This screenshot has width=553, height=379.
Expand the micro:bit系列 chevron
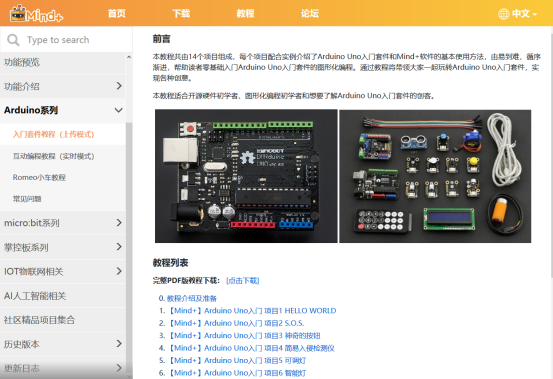119,223
